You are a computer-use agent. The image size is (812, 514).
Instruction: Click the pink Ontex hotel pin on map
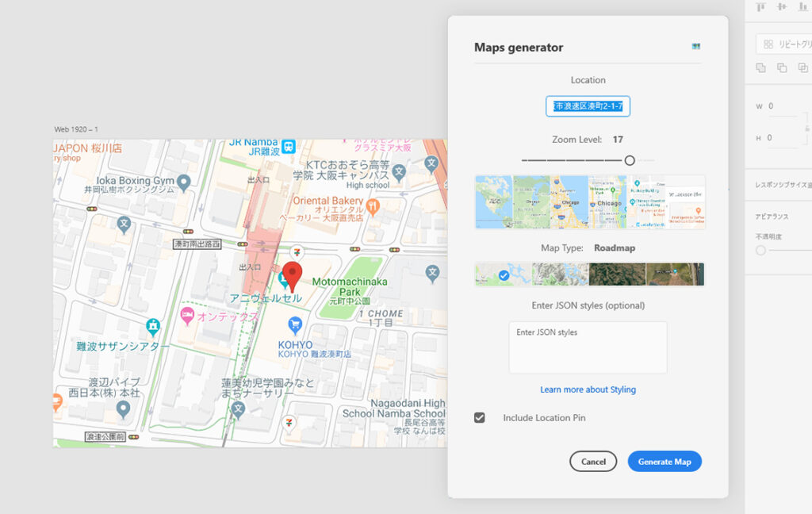187,315
